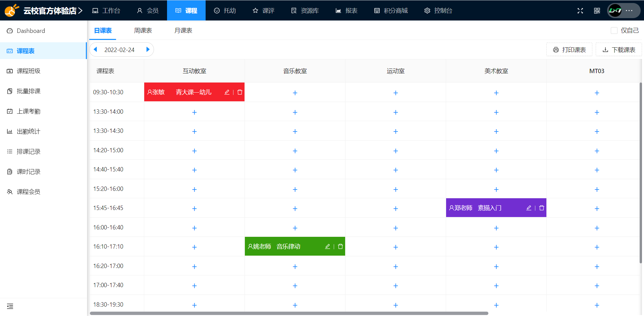Image resolution: width=644 pixels, height=316 pixels.
Task: Open the date field 2022-02-24
Action: point(119,50)
